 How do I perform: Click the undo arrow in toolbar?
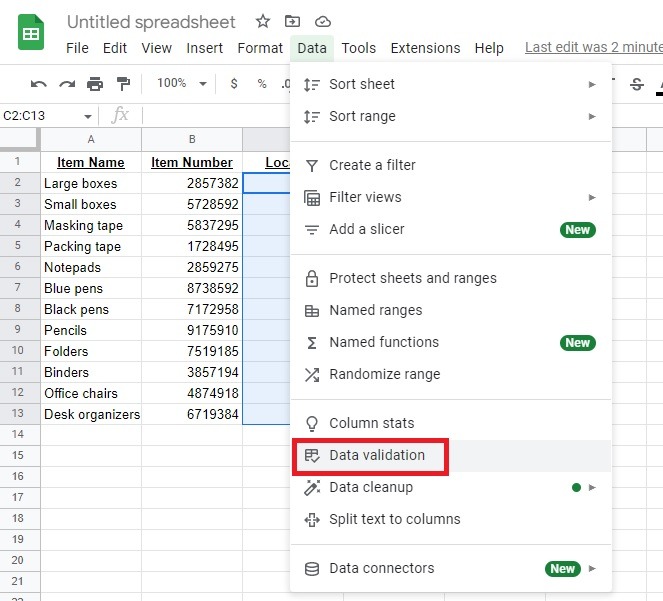pyautogui.click(x=38, y=84)
